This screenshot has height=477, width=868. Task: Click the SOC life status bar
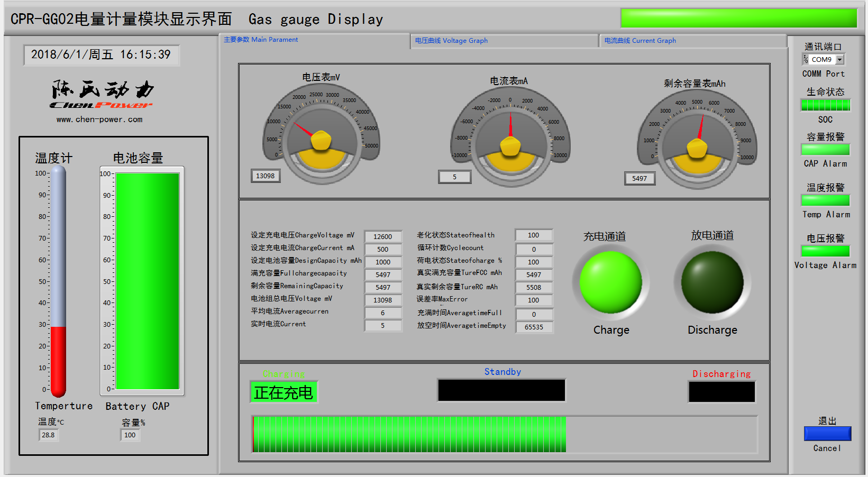825,105
